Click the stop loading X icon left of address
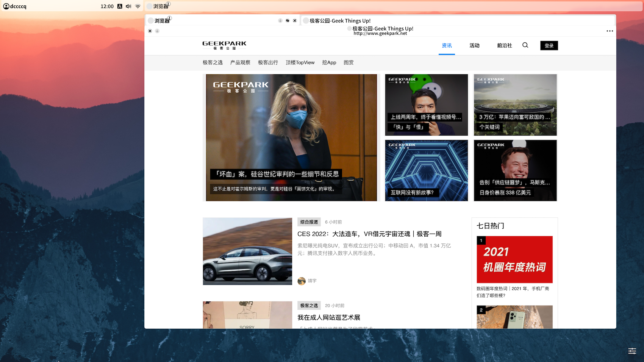Screen dimensions: 644x362 (x=150, y=31)
